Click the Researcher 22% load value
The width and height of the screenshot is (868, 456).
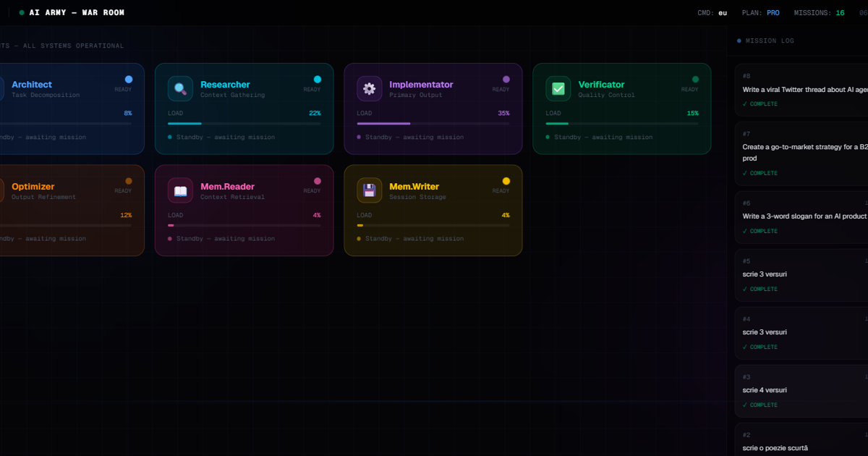(x=315, y=114)
